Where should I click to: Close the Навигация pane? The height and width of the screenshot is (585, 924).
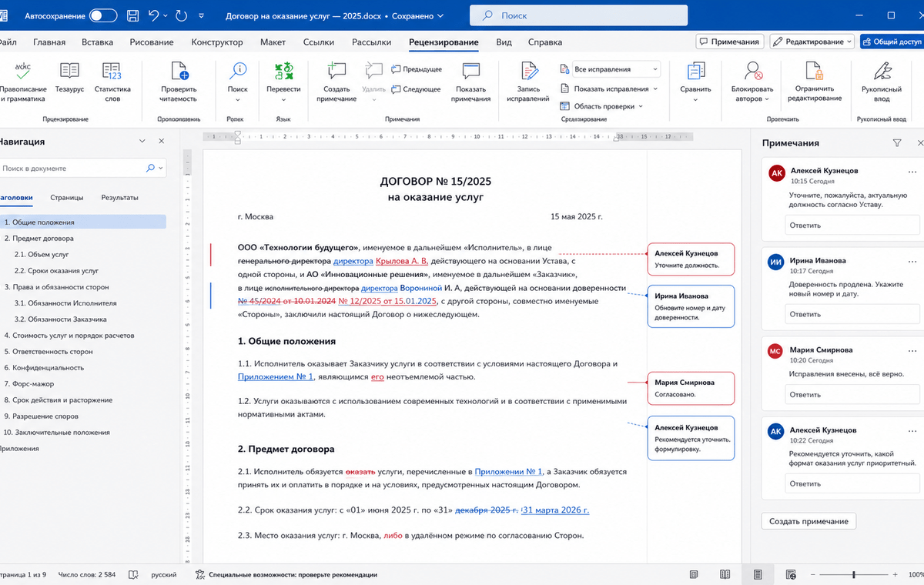(x=161, y=142)
